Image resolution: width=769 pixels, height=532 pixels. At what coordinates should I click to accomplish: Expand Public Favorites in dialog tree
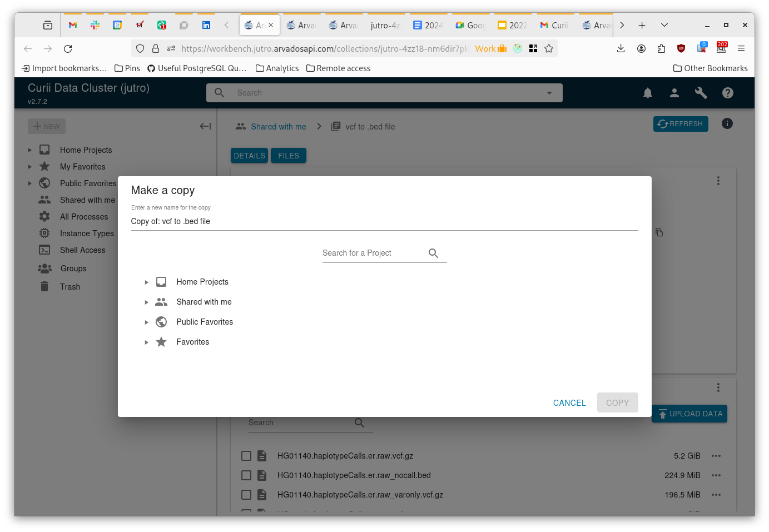click(x=146, y=322)
